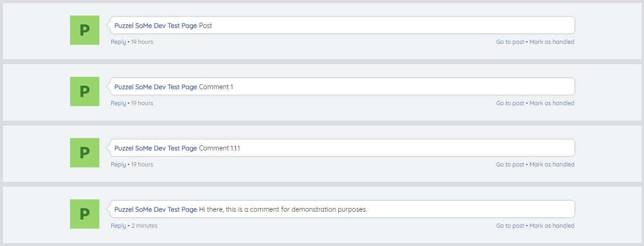
Task: Reply to 'Comment 1.1.1'
Action: [118, 165]
